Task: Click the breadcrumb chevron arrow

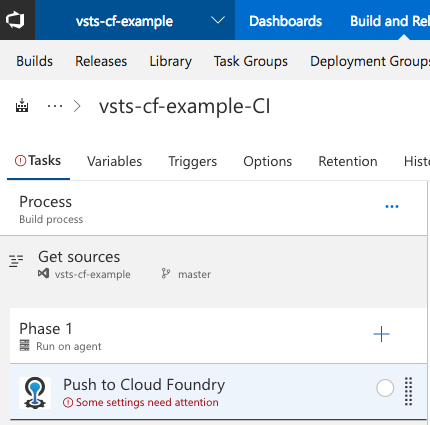Action: pos(77,106)
